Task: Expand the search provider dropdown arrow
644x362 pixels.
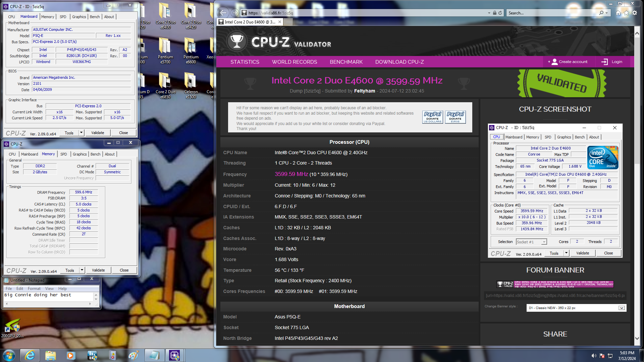Action: (x=607, y=13)
